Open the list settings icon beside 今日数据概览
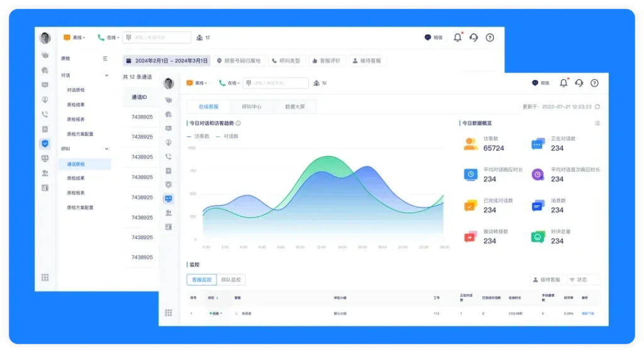Viewport: 644px width, 353px height. [597, 123]
